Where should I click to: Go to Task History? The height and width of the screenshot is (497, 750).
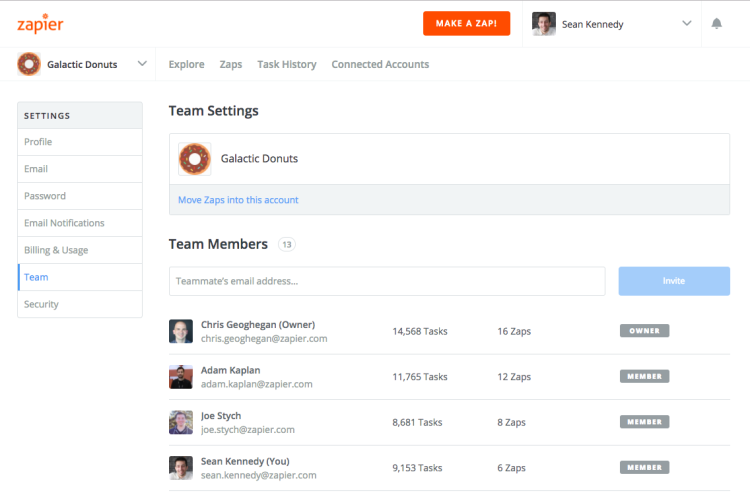(x=286, y=64)
